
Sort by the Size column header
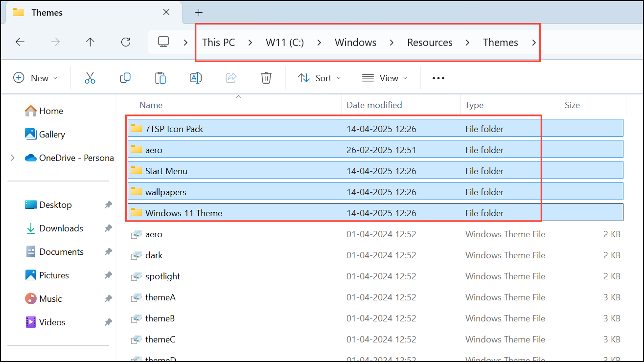572,105
